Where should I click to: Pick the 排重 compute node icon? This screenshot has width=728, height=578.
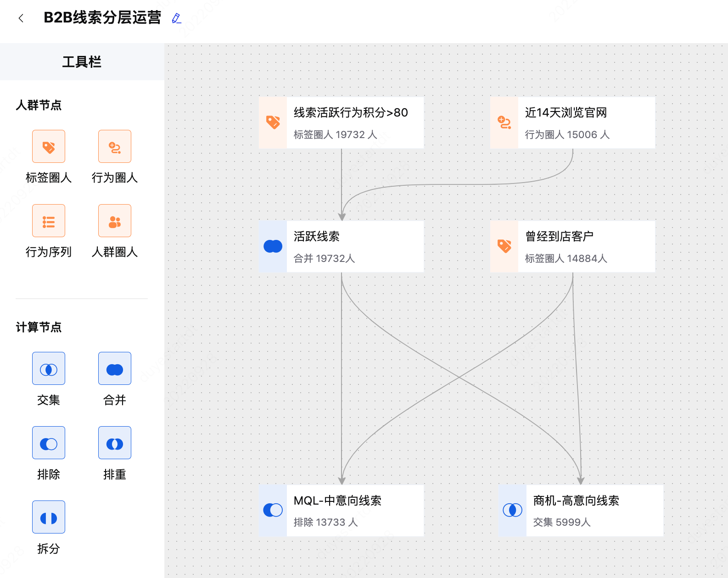115,443
